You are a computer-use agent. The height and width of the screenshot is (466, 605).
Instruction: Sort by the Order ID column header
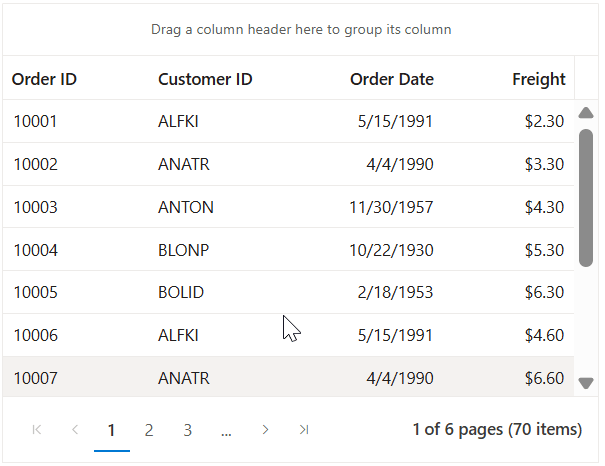(x=44, y=79)
